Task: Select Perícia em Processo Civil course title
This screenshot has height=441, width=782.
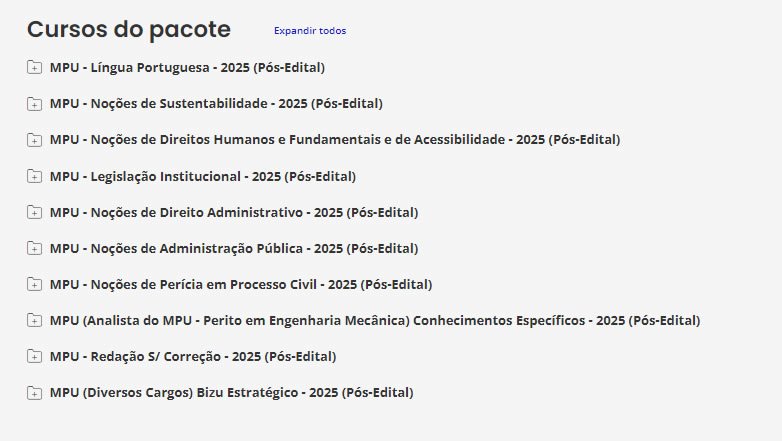Action: click(241, 285)
